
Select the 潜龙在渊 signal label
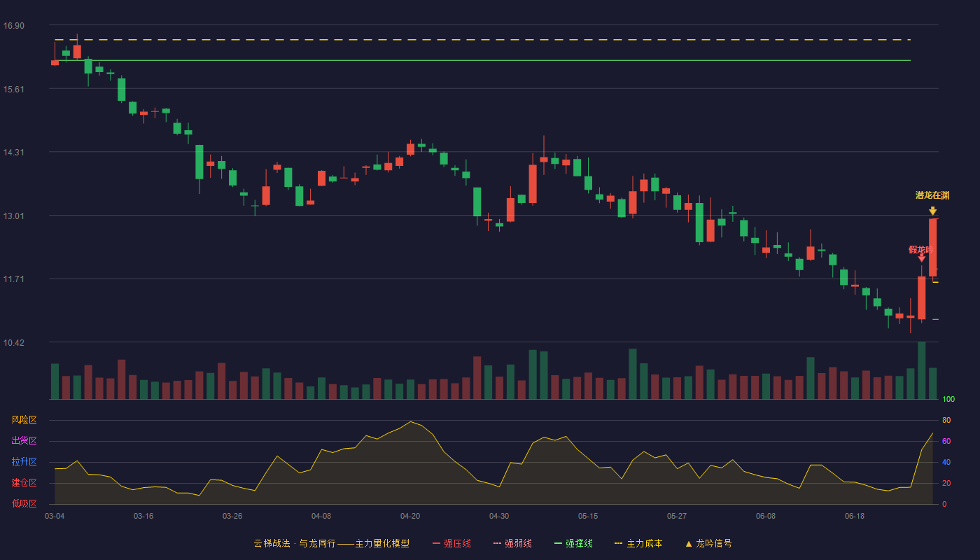tap(932, 195)
